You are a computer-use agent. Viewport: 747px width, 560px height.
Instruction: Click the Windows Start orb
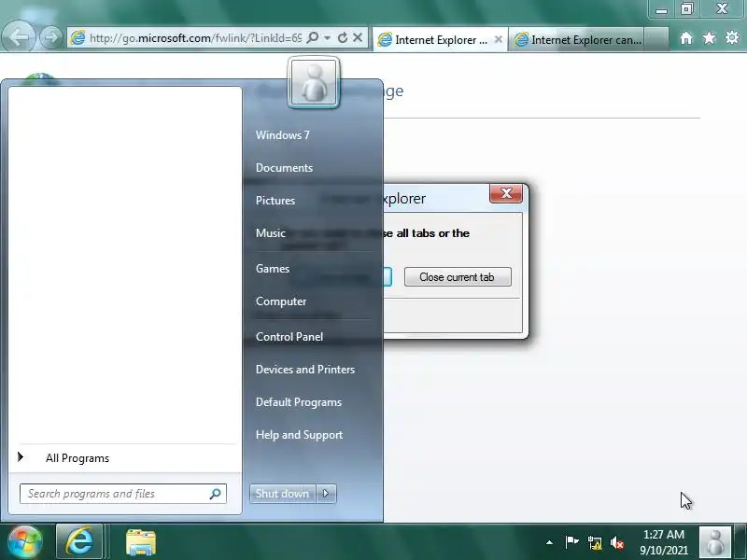point(25,542)
